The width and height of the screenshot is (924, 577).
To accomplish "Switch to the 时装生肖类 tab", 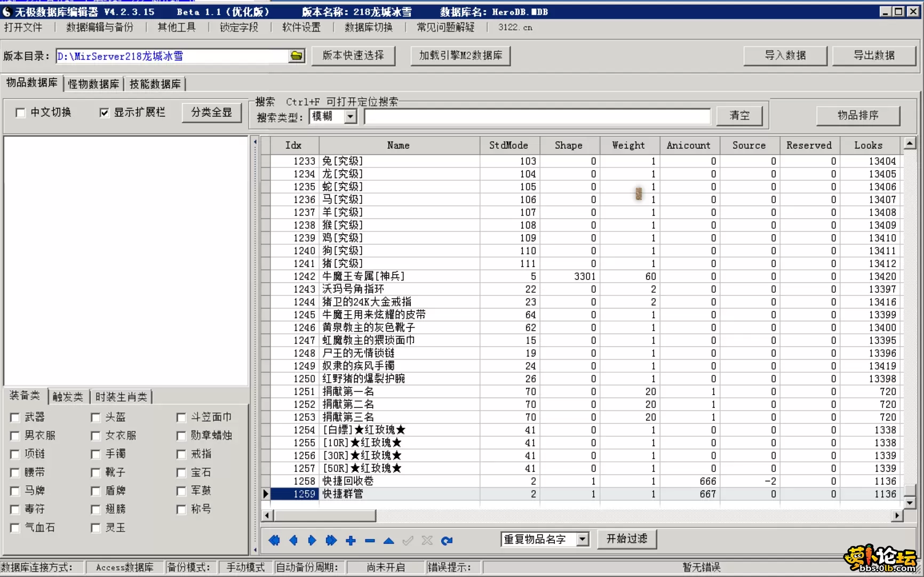I will [121, 397].
